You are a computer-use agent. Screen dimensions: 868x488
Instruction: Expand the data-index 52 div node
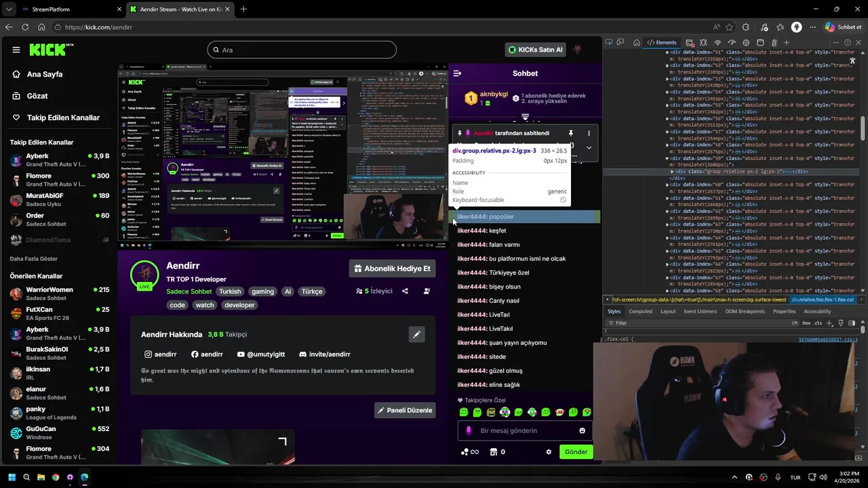(667, 65)
